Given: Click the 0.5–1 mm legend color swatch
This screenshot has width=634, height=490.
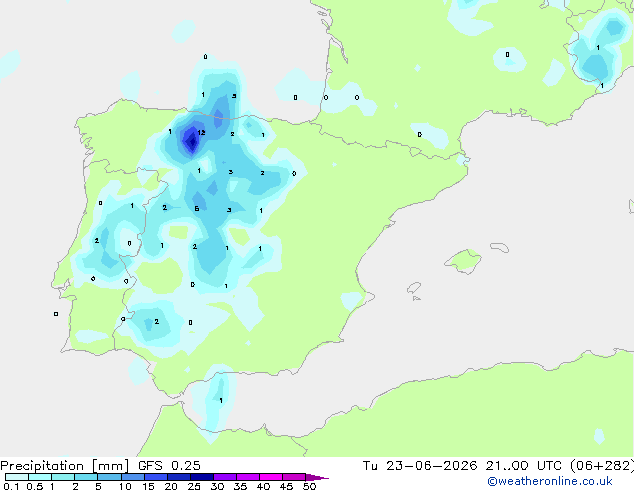Looking at the screenshot, I should point(40,477).
